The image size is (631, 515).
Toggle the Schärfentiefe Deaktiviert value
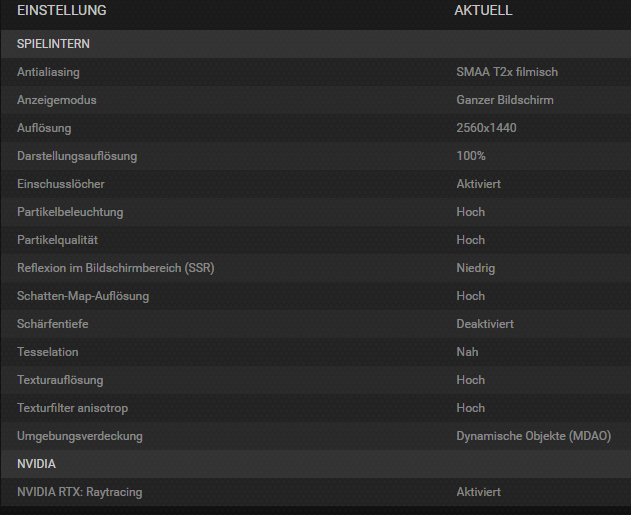tap(485, 324)
